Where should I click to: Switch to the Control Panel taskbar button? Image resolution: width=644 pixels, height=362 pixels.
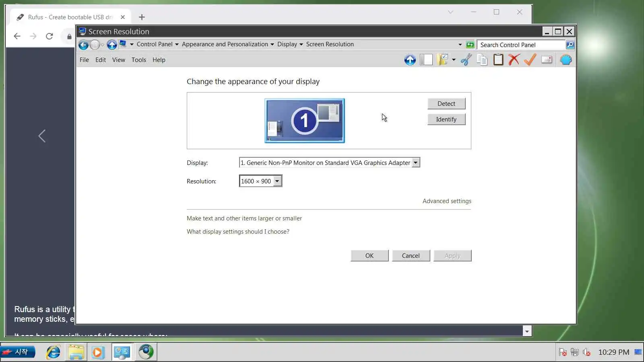pyautogui.click(x=122, y=352)
